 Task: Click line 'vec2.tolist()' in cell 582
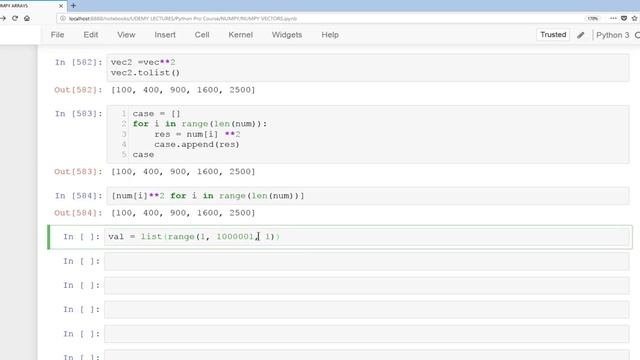tap(145, 73)
